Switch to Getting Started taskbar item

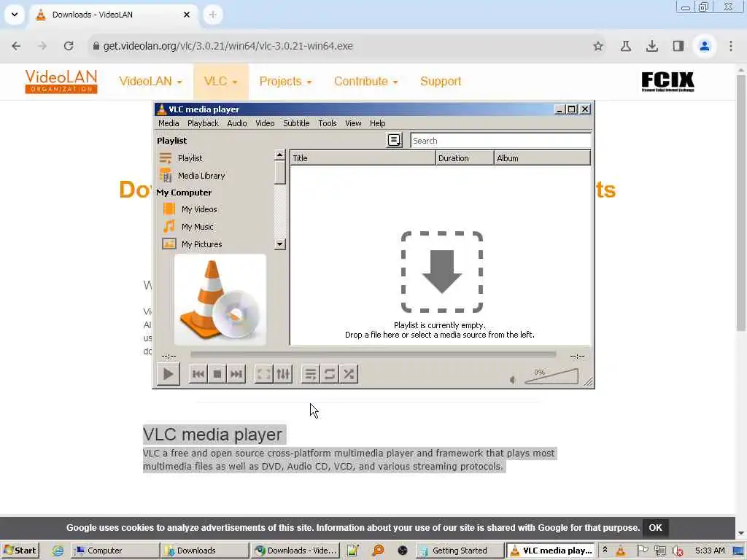pos(460,551)
